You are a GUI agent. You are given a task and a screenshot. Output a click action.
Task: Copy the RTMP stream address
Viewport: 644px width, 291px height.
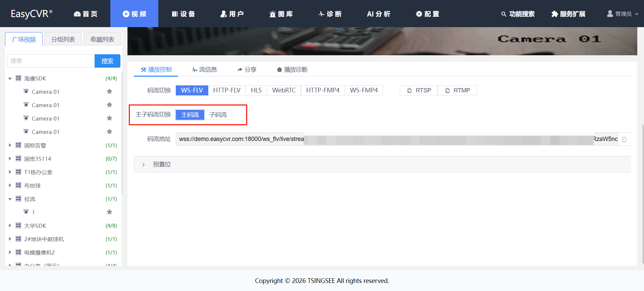[458, 90]
